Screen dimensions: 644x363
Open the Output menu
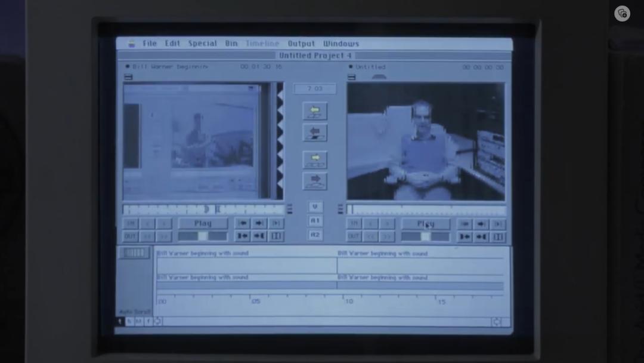(x=301, y=44)
